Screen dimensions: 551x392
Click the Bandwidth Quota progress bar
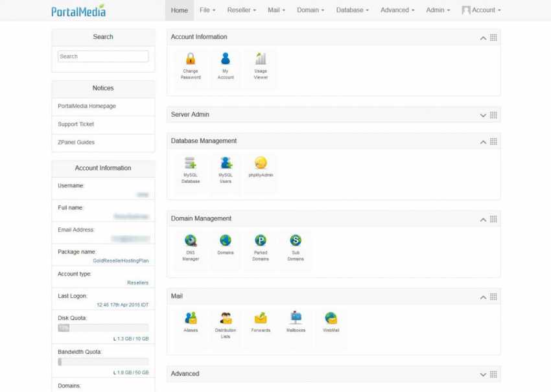[x=103, y=362]
